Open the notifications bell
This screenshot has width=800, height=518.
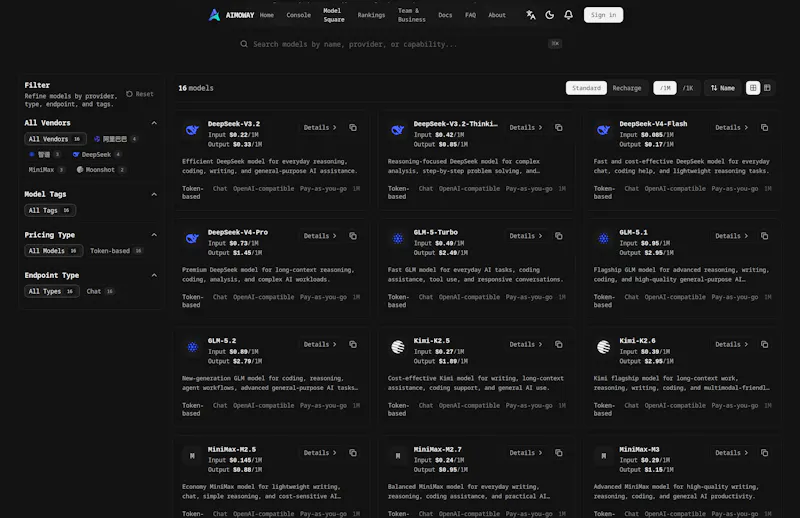click(568, 15)
